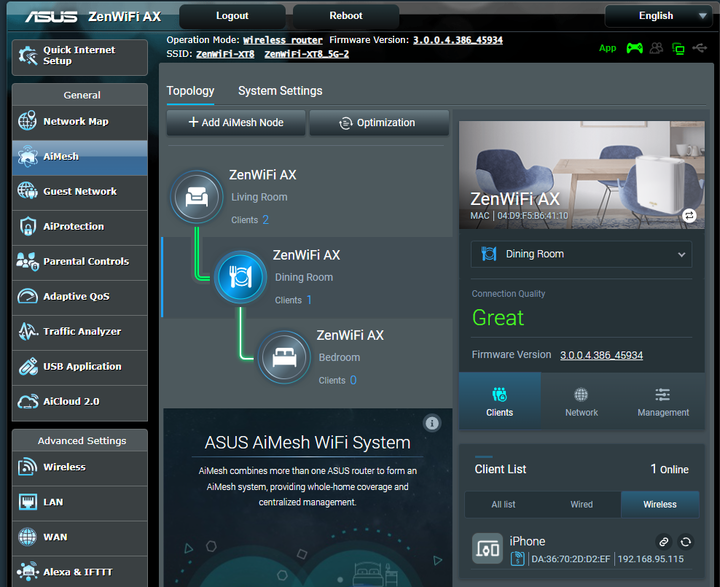
Task: Click the swap image icon on node photo
Action: coord(689,215)
